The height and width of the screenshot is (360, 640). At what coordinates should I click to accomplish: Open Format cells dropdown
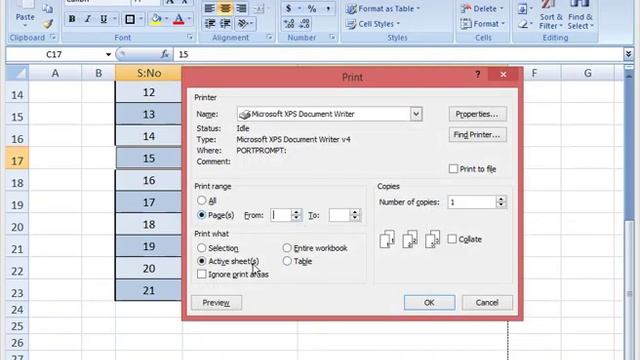coord(483,24)
